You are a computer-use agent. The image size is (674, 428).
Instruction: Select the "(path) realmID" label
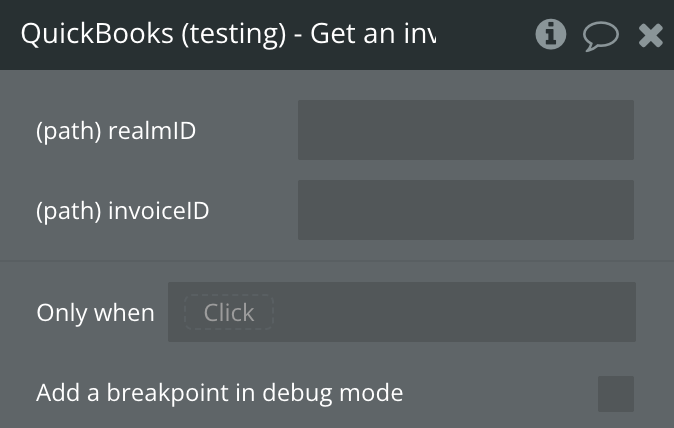(x=116, y=131)
